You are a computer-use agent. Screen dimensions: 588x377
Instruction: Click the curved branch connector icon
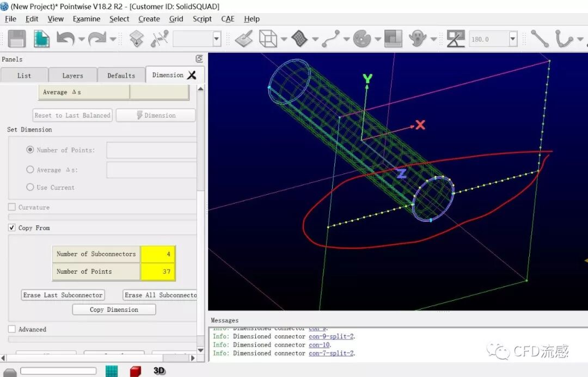(563, 39)
